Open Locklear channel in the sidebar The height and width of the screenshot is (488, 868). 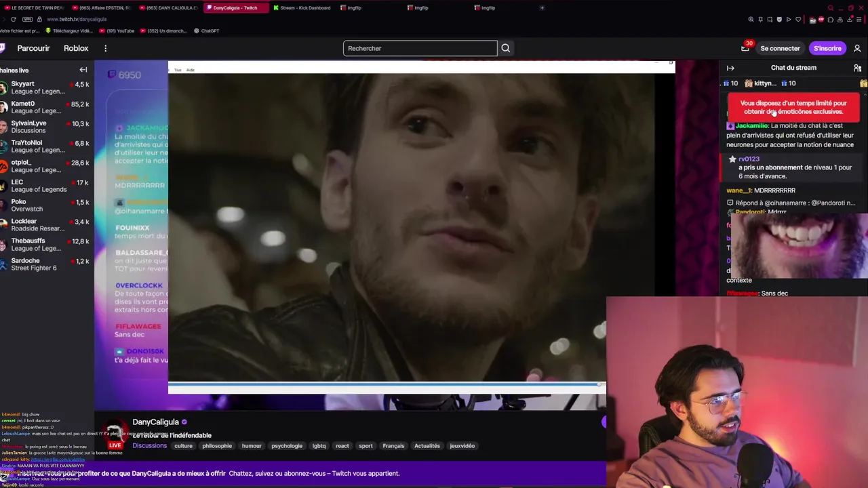(45, 225)
